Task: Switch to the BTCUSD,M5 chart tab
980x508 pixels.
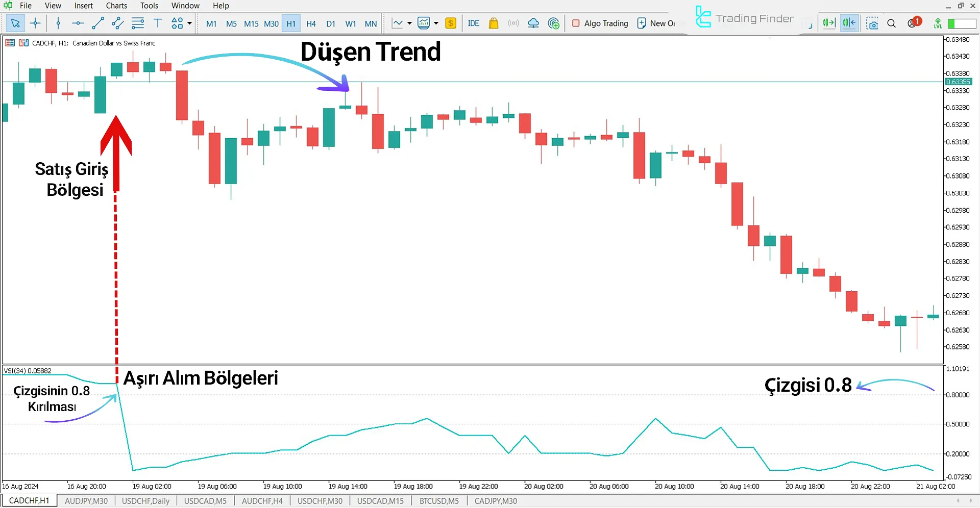Action: [x=438, y=500]
